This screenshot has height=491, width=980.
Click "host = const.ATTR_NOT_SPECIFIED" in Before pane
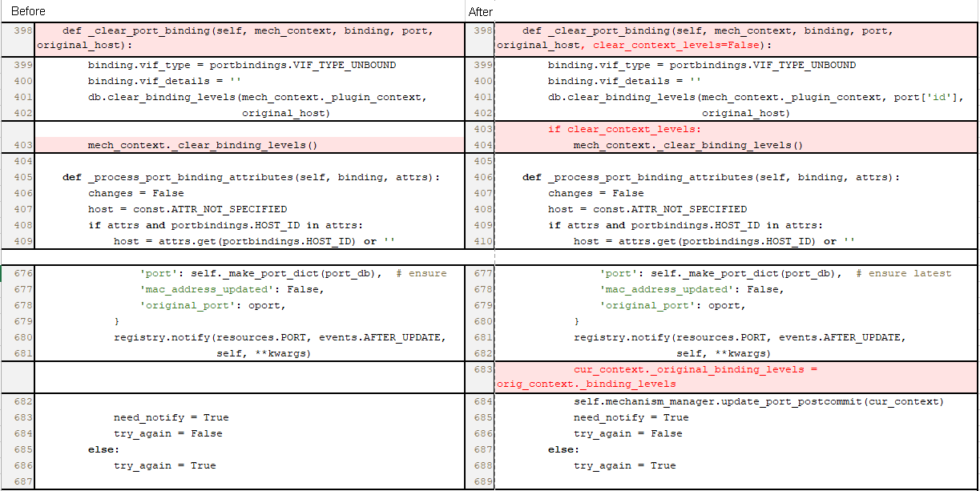(188, 209)
